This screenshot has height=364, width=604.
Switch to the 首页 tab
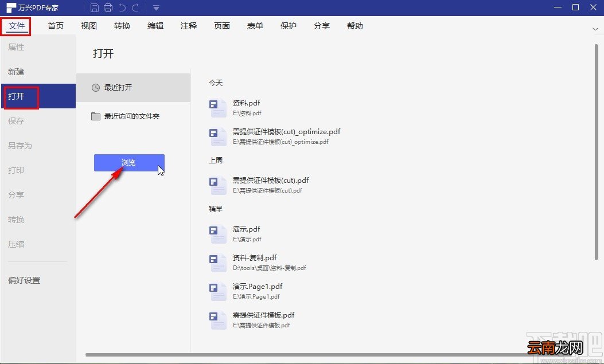[56, 26]
